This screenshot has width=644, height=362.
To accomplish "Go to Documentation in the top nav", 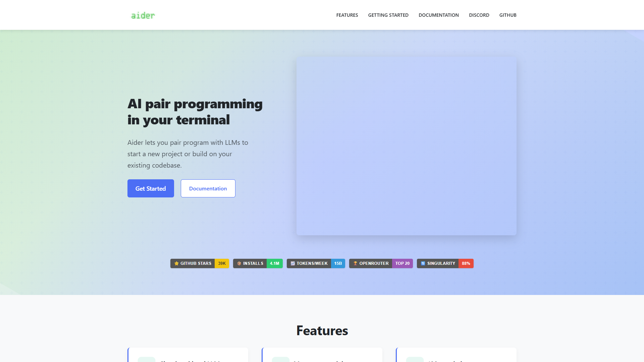I will (x=439, y=15).
